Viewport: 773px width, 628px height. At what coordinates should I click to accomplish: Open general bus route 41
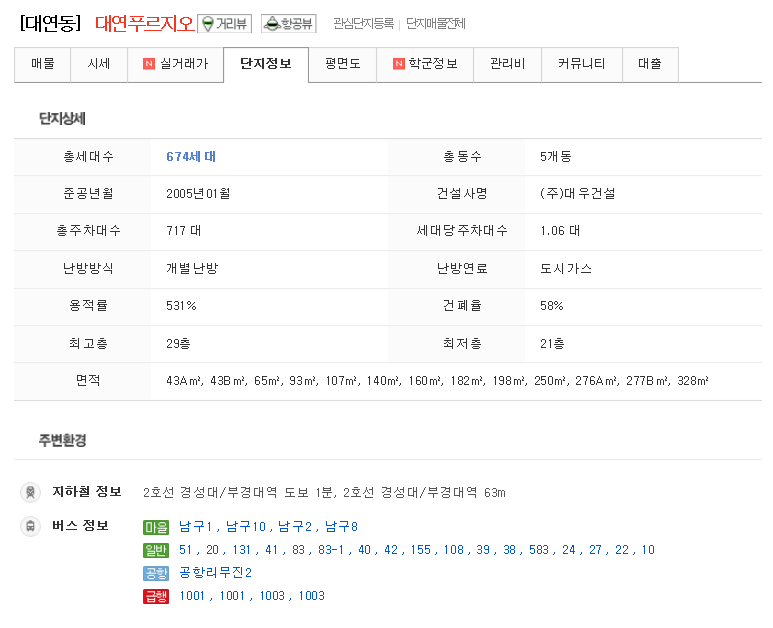coord(272,550)
